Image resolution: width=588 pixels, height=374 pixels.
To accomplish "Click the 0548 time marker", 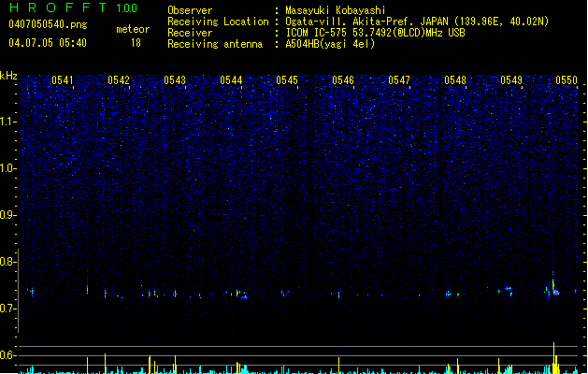I will [455, 80].
